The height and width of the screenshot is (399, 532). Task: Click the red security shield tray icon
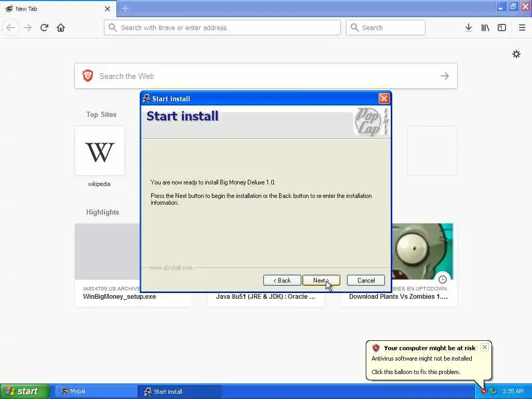tap(484, 392)
